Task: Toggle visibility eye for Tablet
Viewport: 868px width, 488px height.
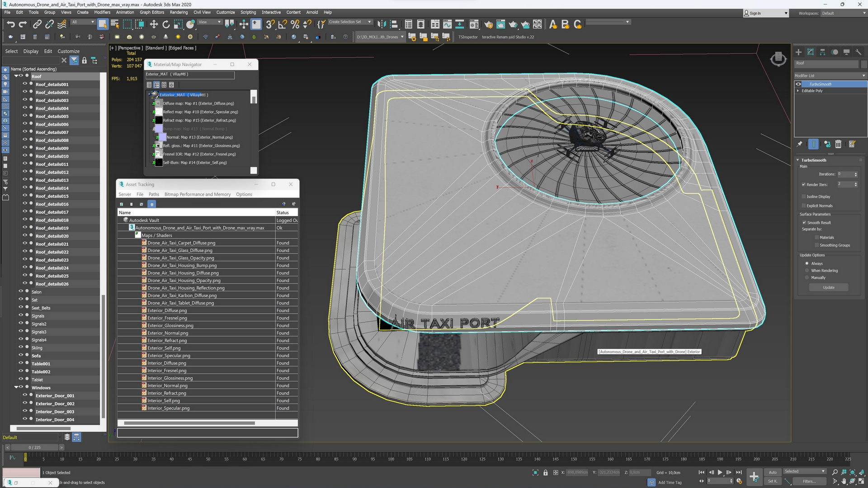Action: point(21,380)
